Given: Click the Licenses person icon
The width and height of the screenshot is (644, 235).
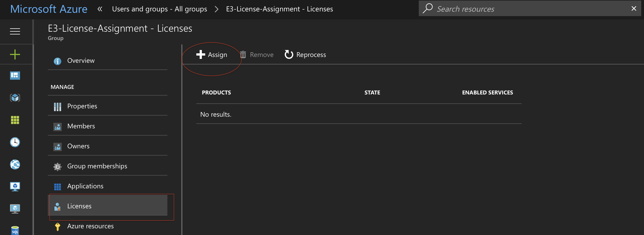Looking at the screenshot, I should (58, 207).
